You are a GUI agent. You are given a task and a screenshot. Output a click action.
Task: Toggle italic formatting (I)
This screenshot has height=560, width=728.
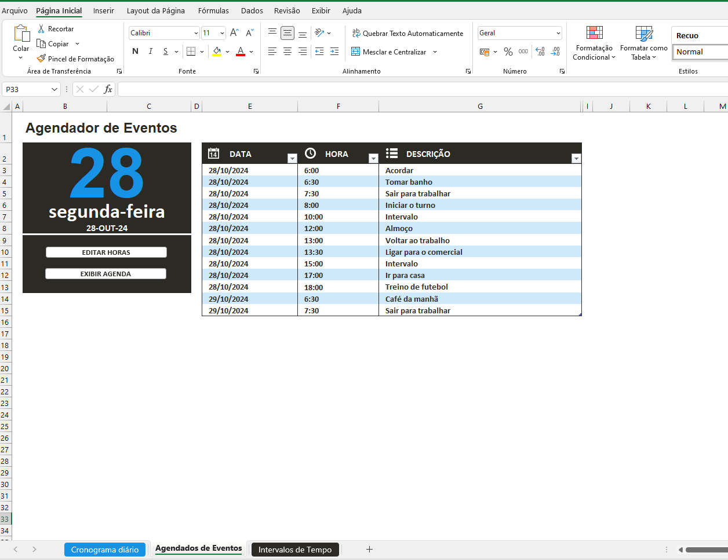[x=151, y=52]
